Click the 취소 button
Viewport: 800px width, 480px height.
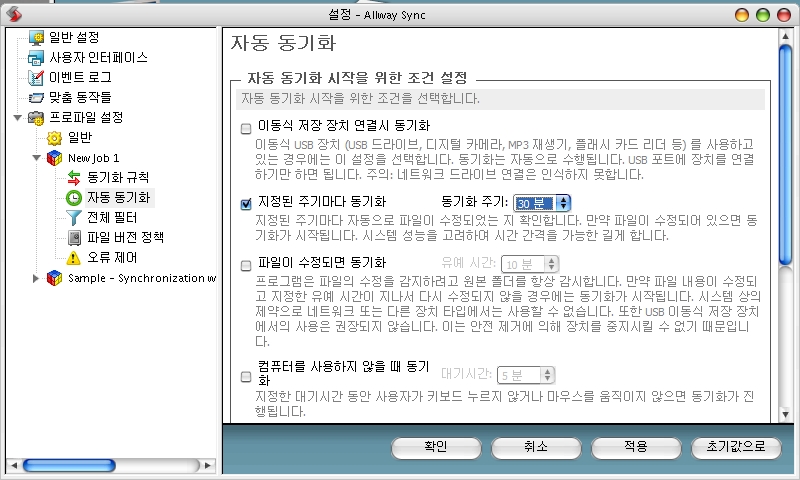coord(536,447)
